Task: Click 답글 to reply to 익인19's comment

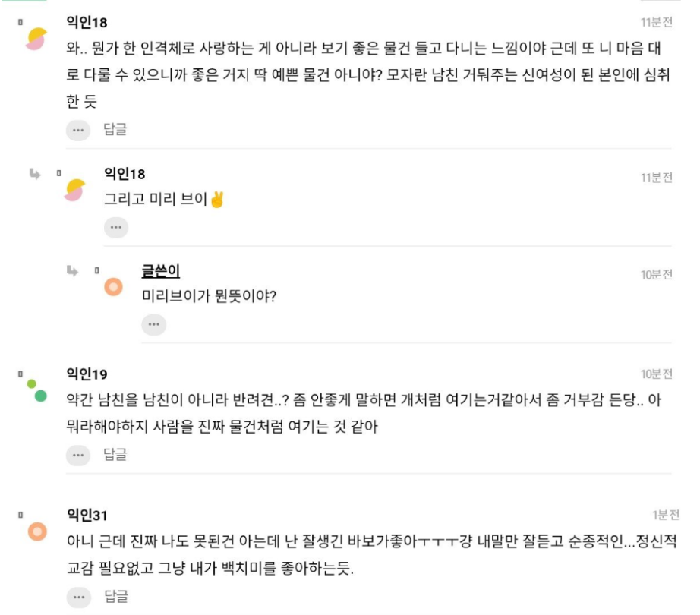Action: [115, 455]
